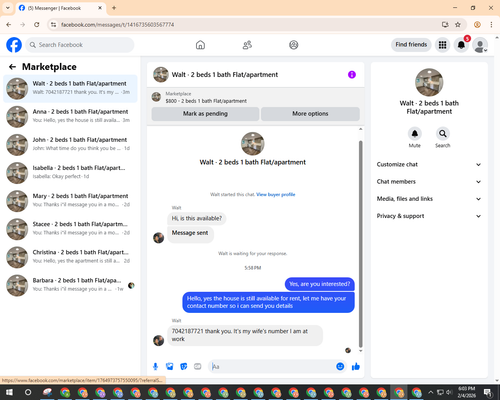500x400 pixels.
Task: Click the sticker icon in composer
Action: [x=184, y=367]
